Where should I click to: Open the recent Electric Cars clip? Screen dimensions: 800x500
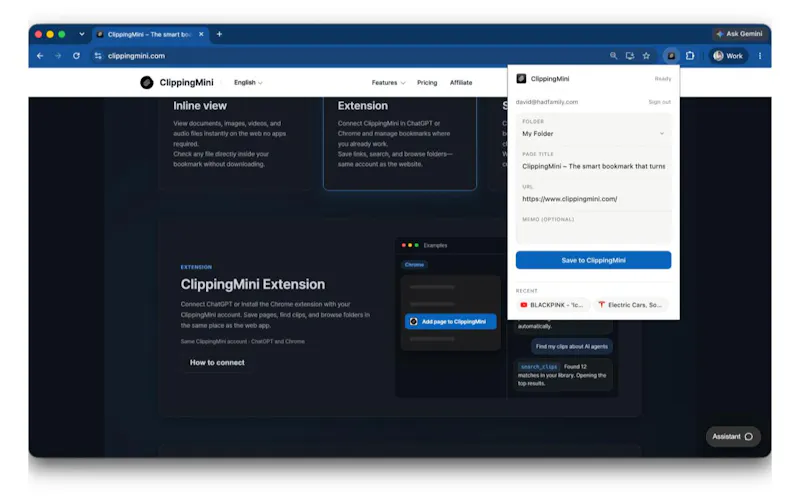point(631,305)
